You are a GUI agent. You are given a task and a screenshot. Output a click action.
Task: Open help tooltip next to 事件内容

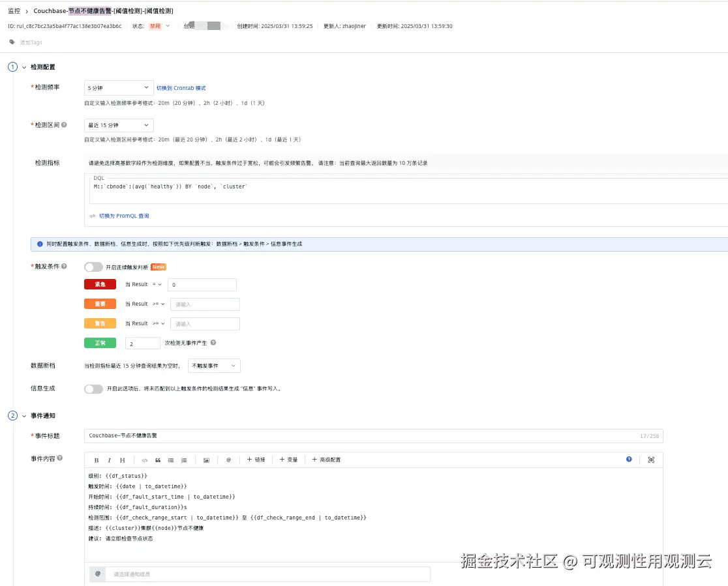click(x=60, y=458)
